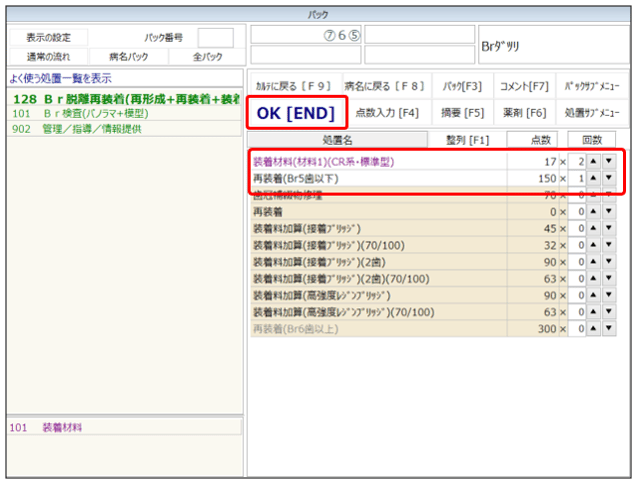Increase count for 装着材料(材料1)(CR系・標準型)
Image resolution: width=640 pixels, height=485 pixels.
pos(592,160)
